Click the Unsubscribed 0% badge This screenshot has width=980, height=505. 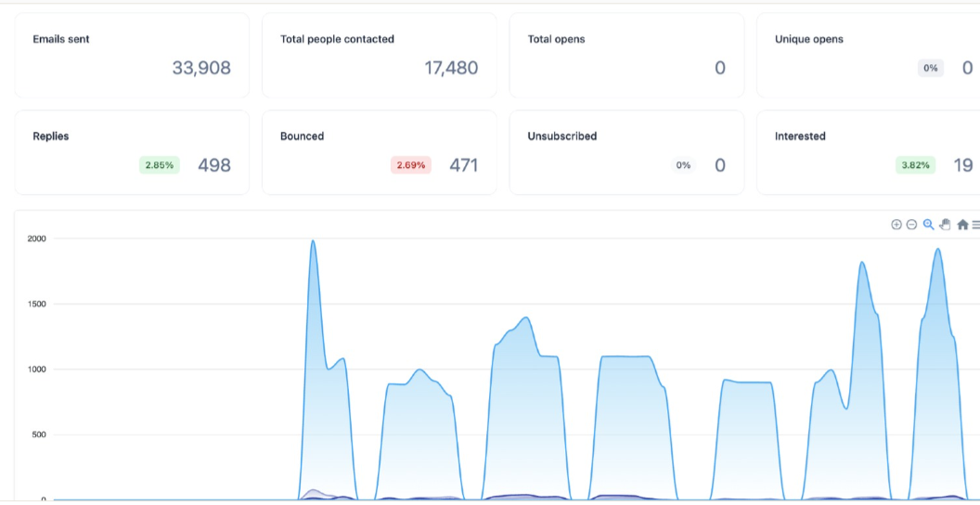pos(683,165)
